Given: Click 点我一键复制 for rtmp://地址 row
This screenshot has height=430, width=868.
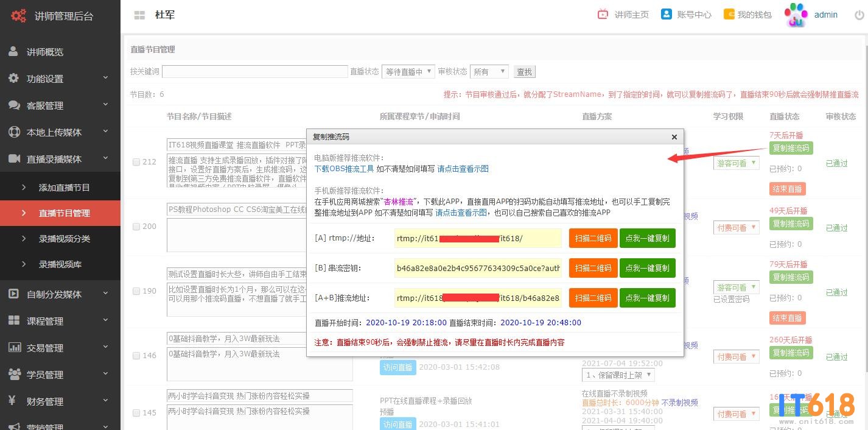Looking at the screenshot, I should (x=648, y=238).
